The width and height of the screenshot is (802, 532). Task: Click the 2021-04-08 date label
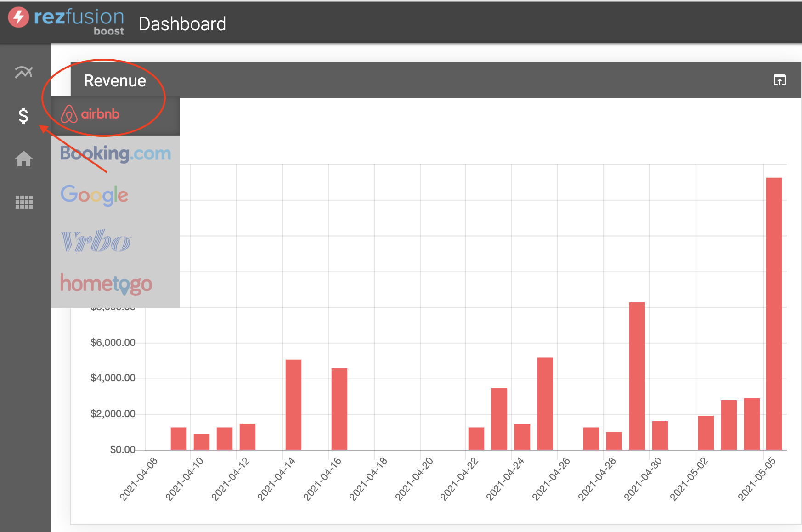(x=139, y=479)
